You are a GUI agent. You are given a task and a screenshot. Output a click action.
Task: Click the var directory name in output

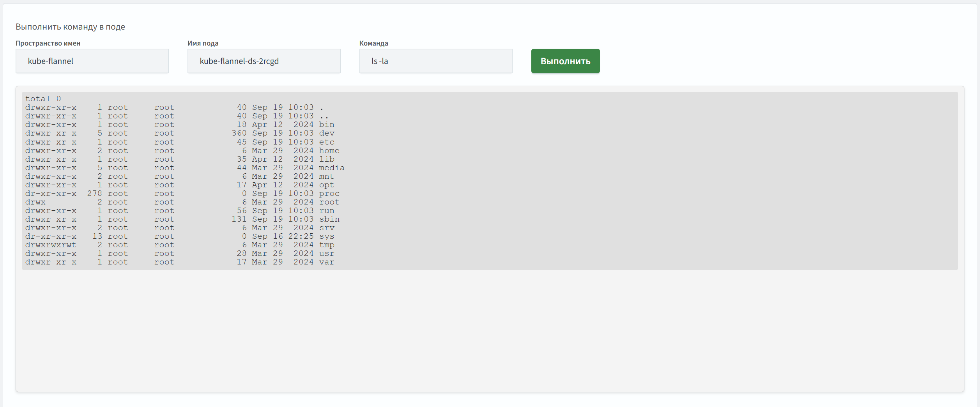[x=326, y=262]
